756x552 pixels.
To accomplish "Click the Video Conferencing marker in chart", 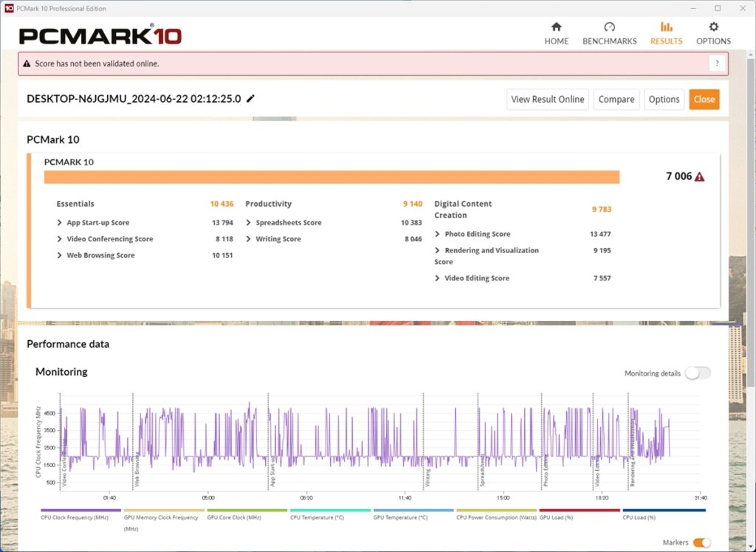I will point(64,462).
